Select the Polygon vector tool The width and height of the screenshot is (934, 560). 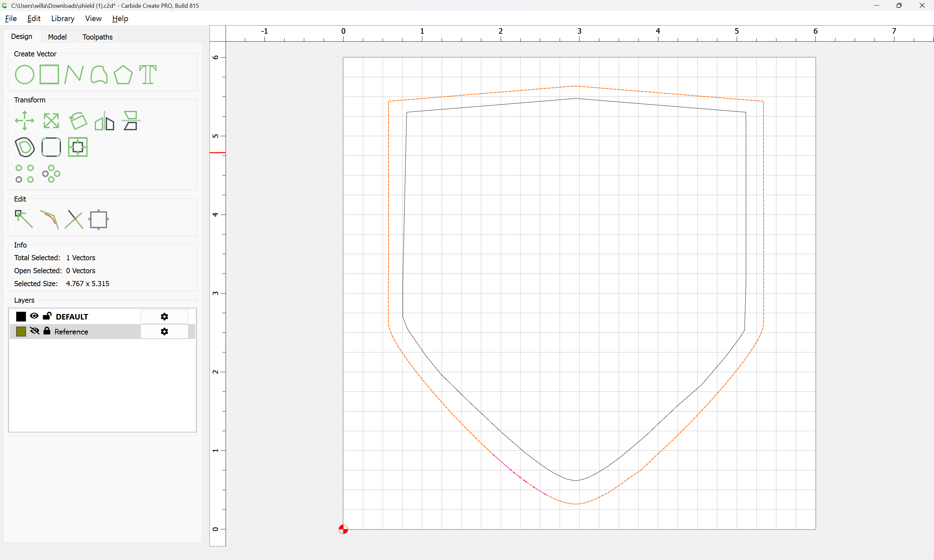123,74
